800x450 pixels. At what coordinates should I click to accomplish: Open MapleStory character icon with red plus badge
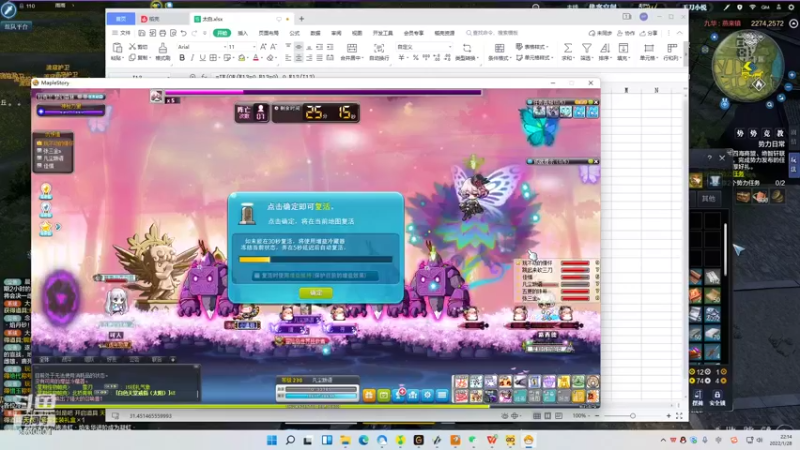pyautogui.click(x=398, y=394)
